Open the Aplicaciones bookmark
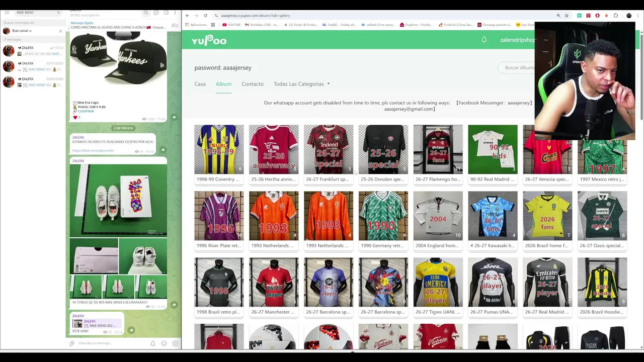The image size is (644, 362). coord(196,25)
